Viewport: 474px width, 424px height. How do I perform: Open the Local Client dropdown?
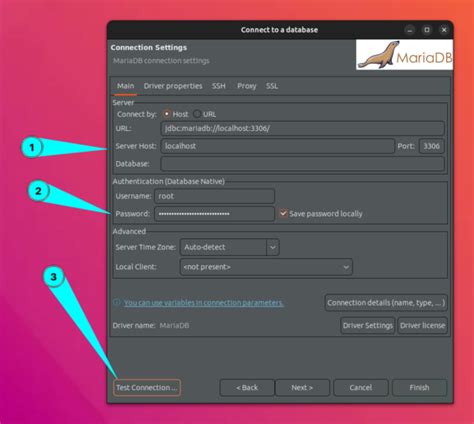click(x=266, y=267)
